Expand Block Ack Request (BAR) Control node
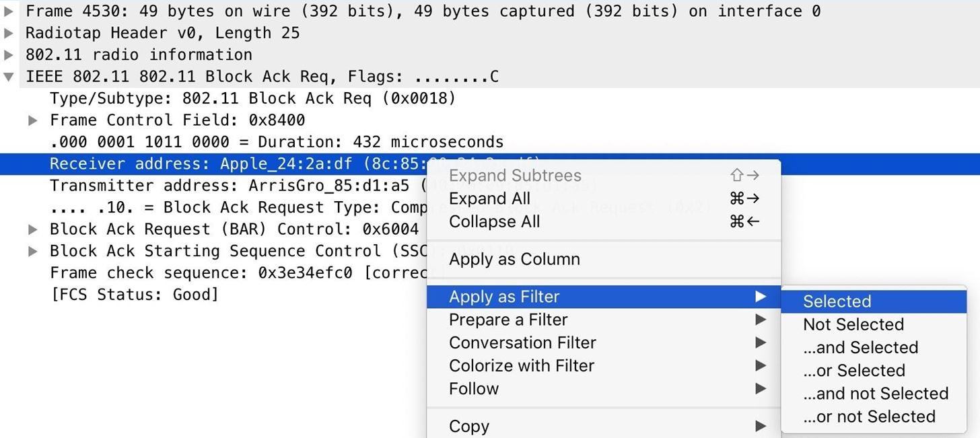 coord(32,229)
